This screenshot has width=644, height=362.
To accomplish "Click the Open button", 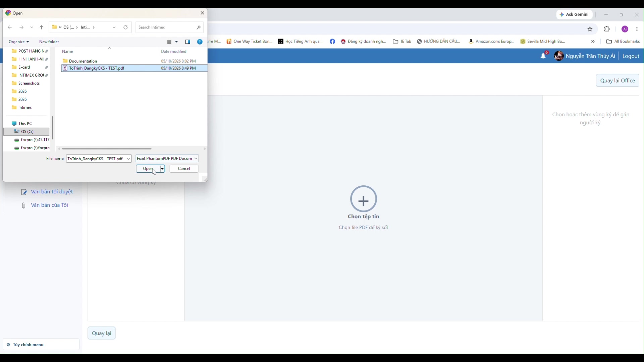I will point(148,169).
